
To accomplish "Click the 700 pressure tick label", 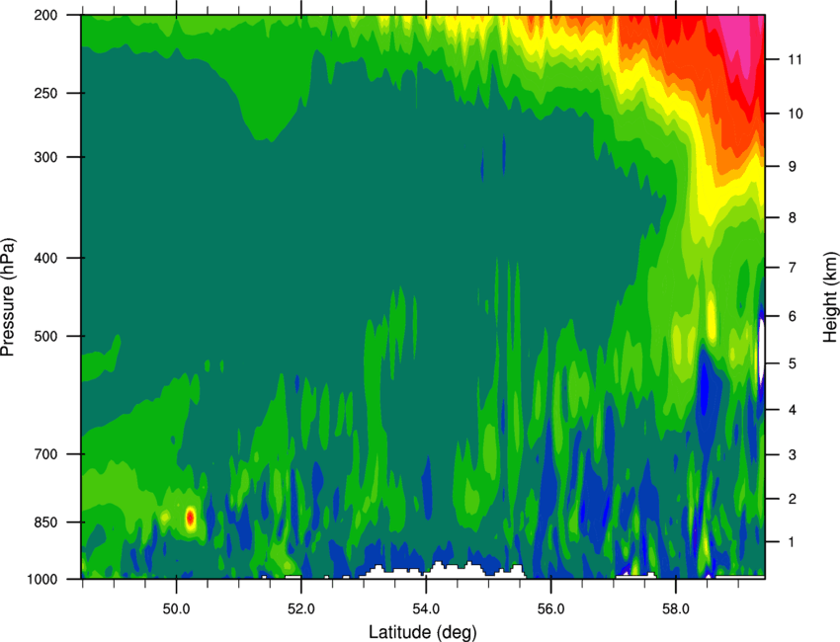I will tap(46, 453).
